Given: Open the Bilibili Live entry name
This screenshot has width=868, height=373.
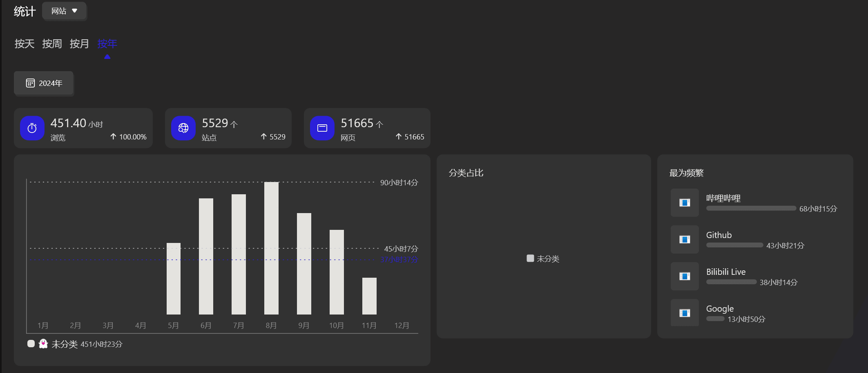Looking at the screenshot, I should [726, 272].
